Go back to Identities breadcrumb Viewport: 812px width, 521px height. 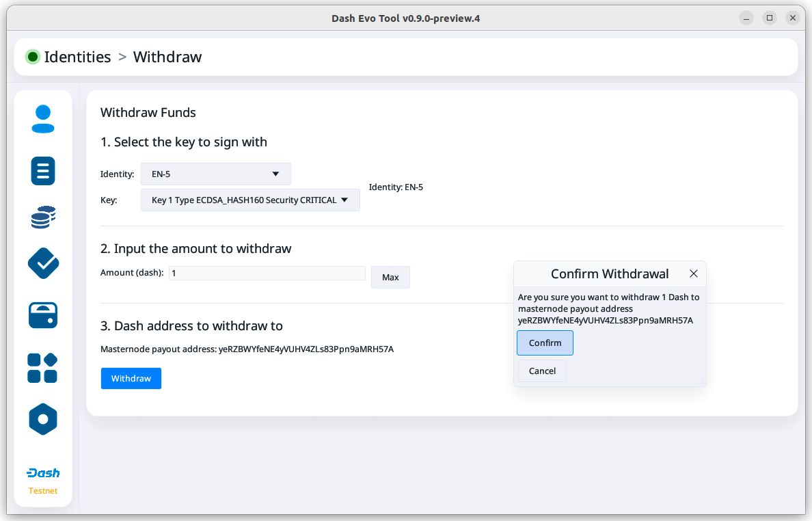point(77,57)
